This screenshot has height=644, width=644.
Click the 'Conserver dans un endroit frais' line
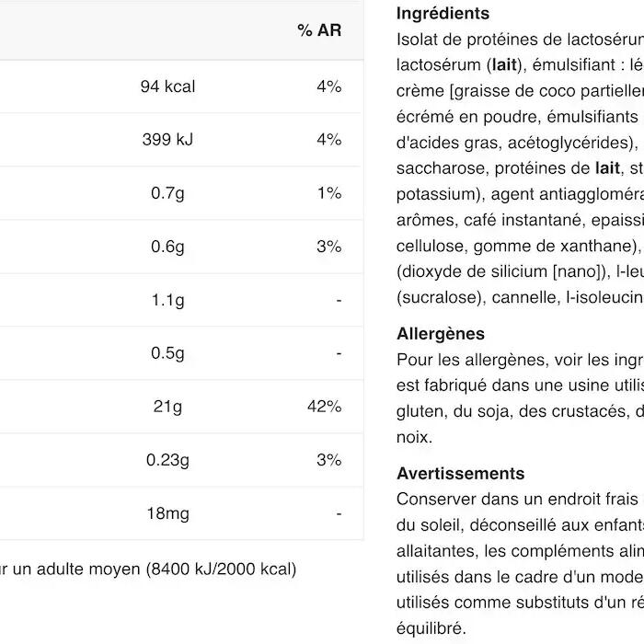tap(517, 500)
